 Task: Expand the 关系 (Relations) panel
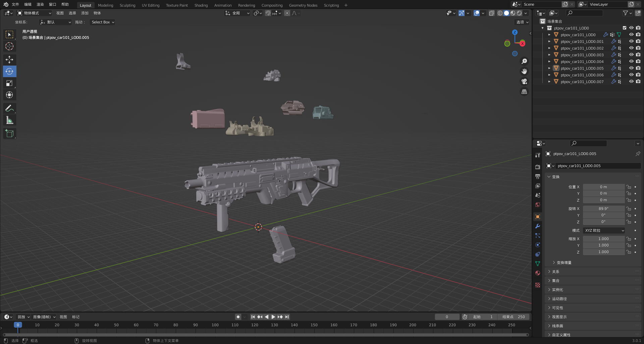click(x=556, y=272)
